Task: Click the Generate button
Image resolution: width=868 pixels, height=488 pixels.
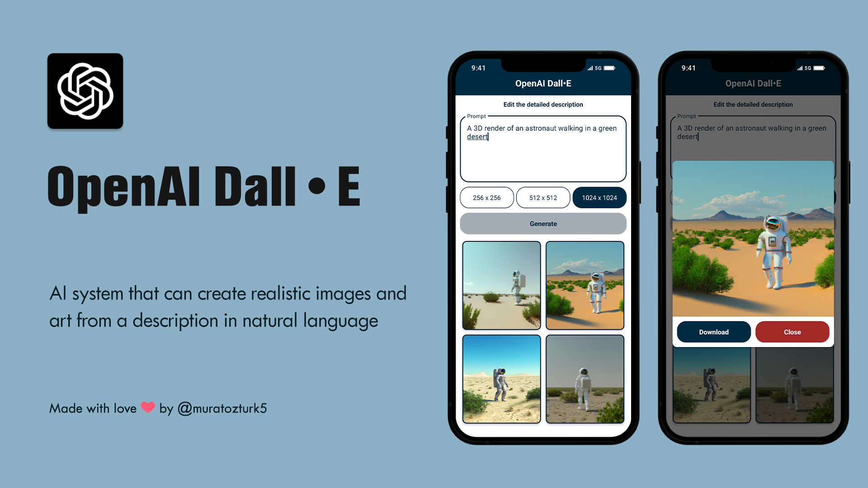Action: tap(543, 224)
